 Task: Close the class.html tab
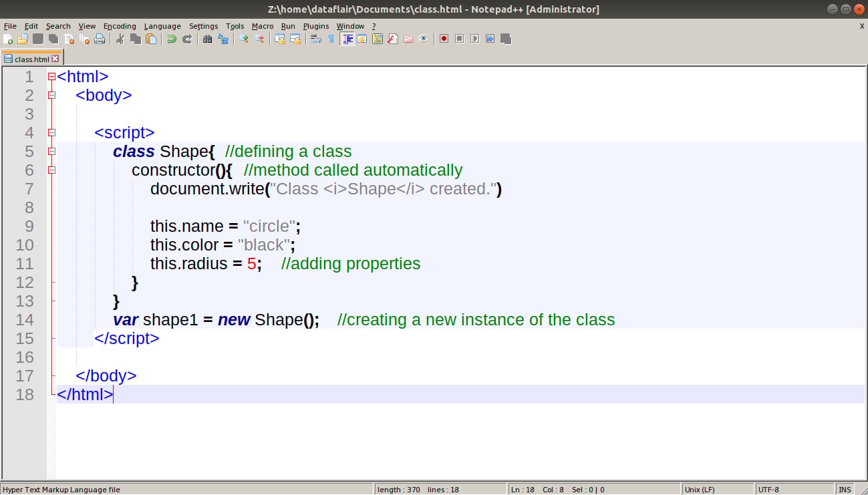[x=55, y=59]
